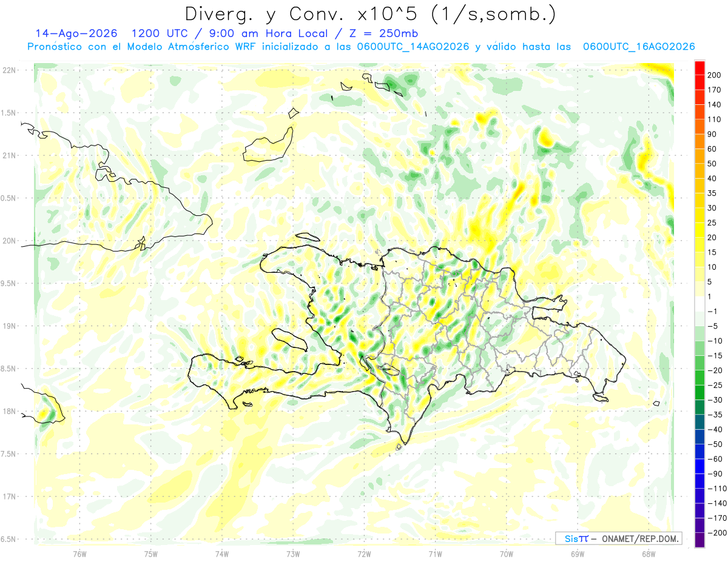
Task: Select the orange color bar segment between 60 and 90
Action: click(699, 141)
